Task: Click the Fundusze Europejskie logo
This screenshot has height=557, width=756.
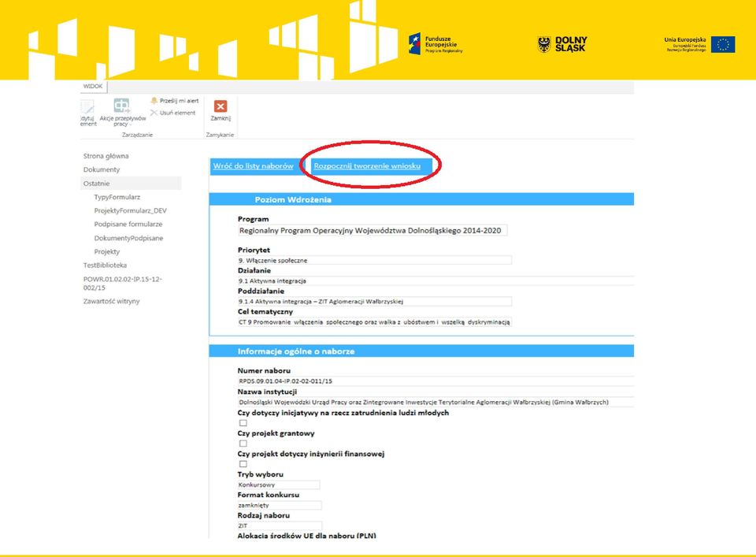Action: (435, 44)
